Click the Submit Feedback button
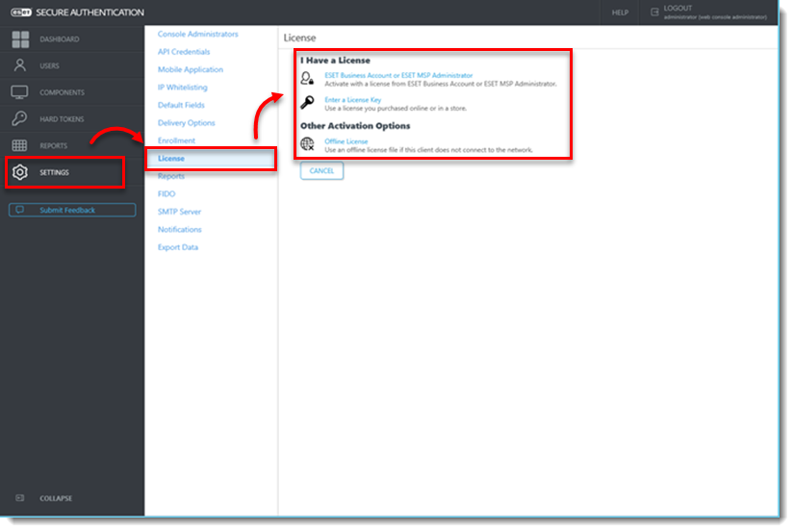The width and height of the screenshot is (794, 532). 72,210
